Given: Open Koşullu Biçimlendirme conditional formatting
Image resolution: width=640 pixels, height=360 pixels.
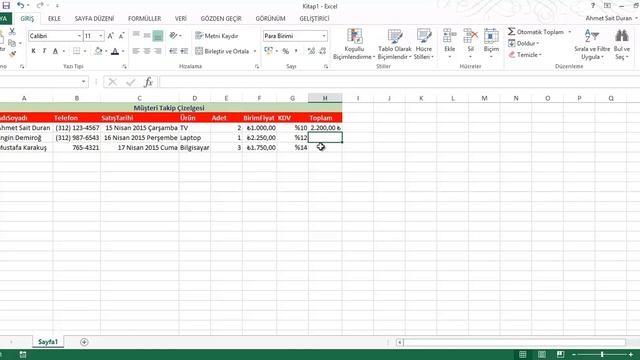Looking at the screenshot, I should (354, 44).
